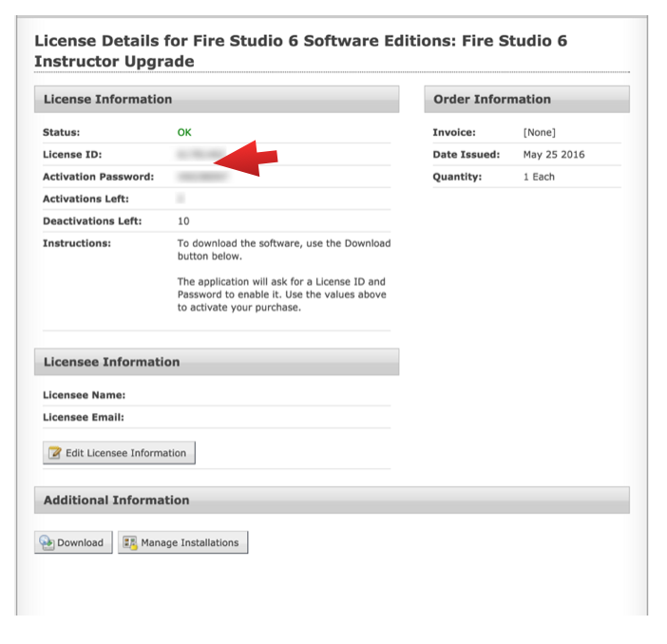Click the pencil icon on Edit Licensee Information

coord(55,453)
